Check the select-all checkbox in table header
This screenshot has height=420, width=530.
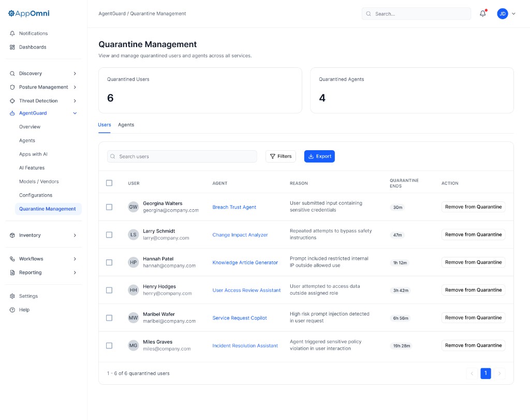pyautogui.click(x=109, y=183)
